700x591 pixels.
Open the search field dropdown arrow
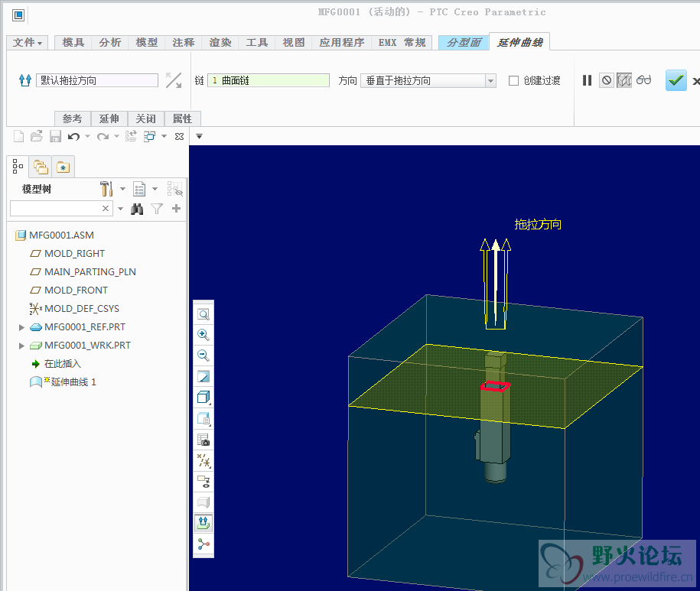[x=121, y=208]
